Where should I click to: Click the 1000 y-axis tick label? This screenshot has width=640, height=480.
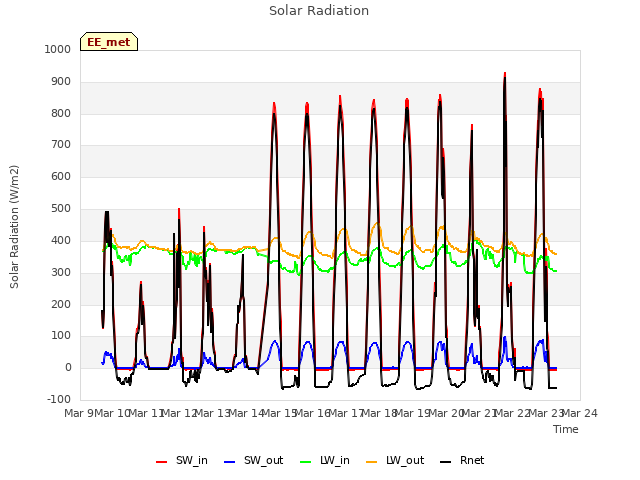coord(58,49)
